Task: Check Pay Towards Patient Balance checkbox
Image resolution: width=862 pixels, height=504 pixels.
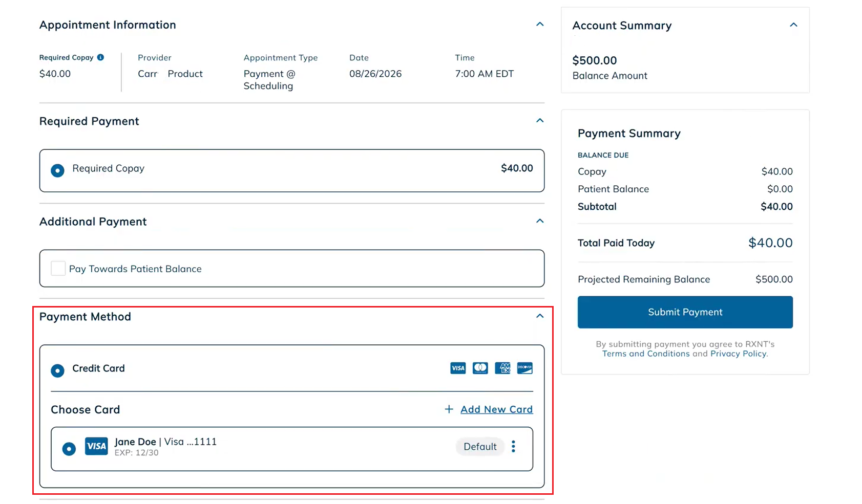Action: pos(58,268)
